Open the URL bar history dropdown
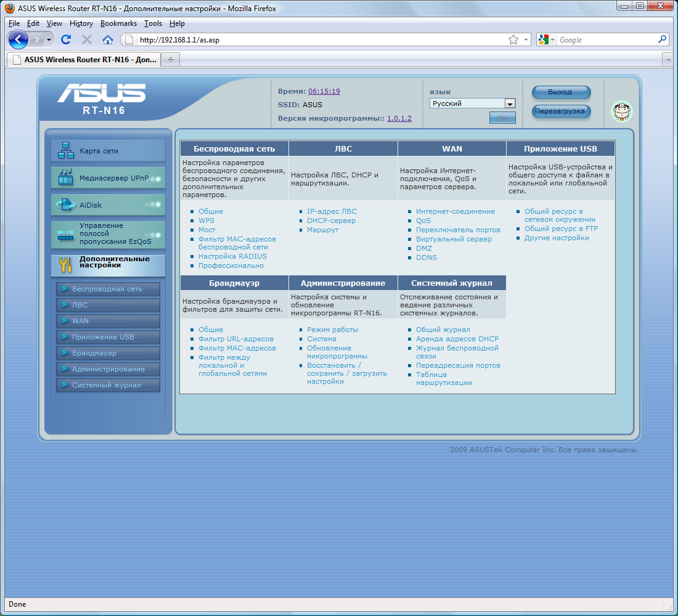This screenshot has width=678, height=616. (526, 40)
